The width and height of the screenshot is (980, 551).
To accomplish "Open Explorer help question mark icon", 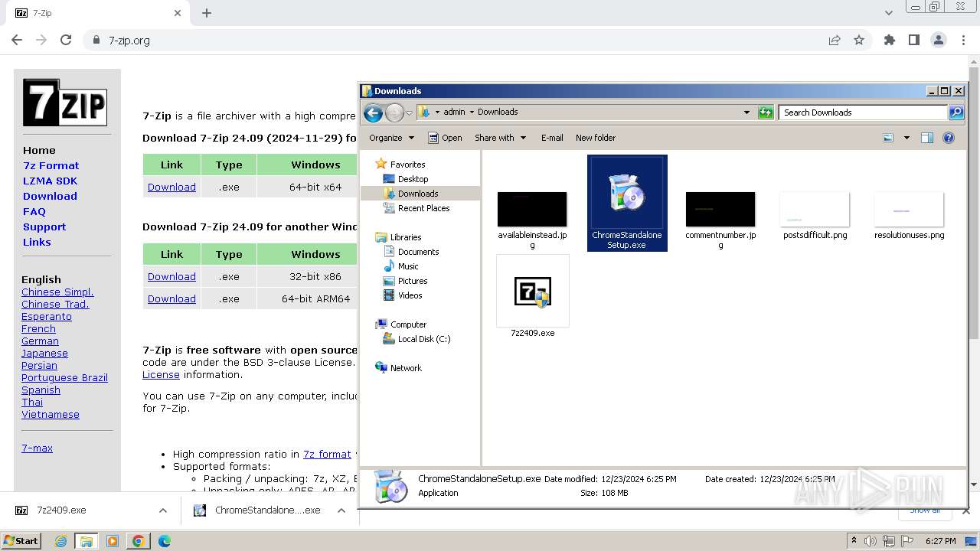I will (949, 138).
